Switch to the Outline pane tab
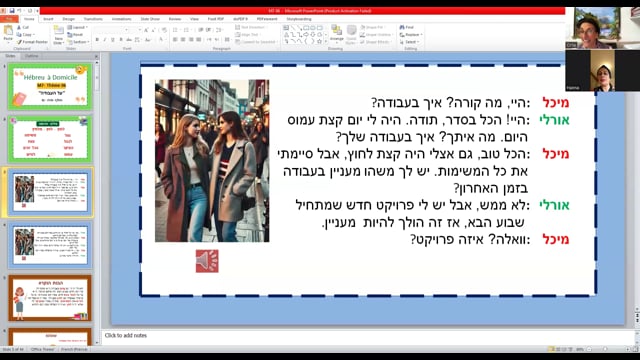Screen dimensions: 640x360 tap(31, 56)
